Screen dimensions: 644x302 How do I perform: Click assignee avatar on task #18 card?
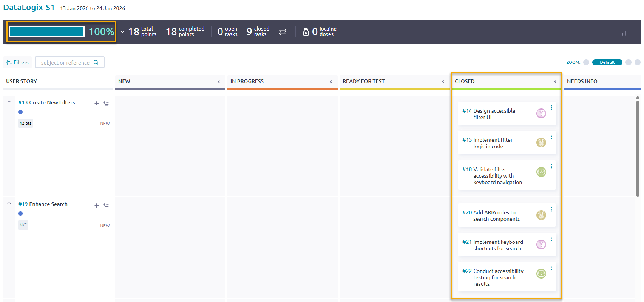tap(541, 172)
